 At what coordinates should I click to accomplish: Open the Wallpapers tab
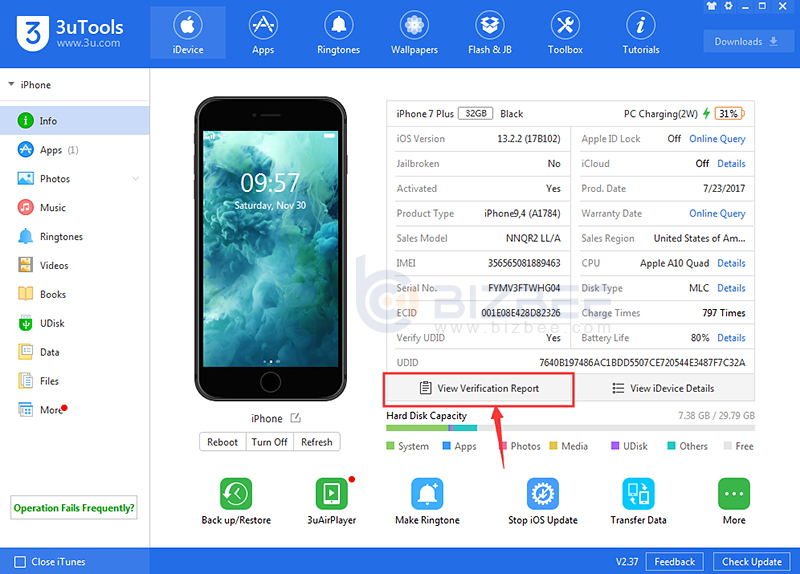pos(414,33)
